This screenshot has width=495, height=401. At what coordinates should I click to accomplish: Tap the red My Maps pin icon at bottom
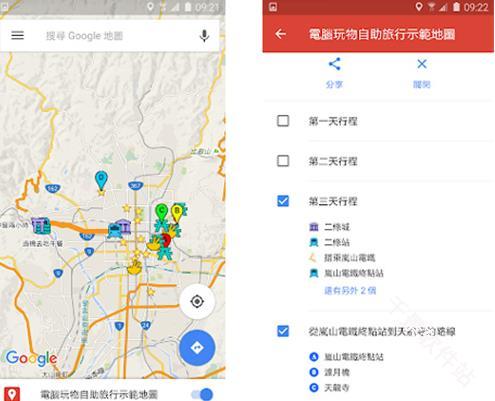pos(12,394)
